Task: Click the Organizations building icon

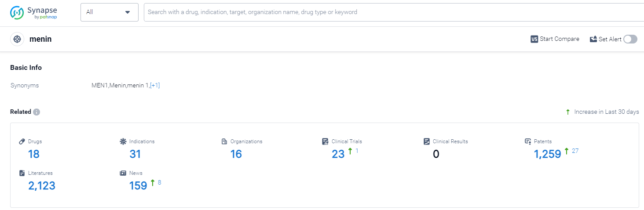Action: pyautogui.click(x=224, y=141)
